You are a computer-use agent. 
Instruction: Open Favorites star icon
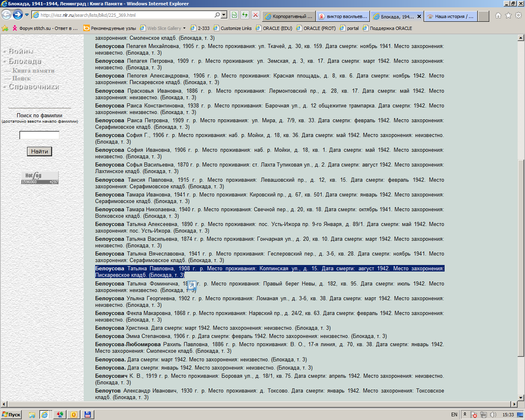coord(508,16)
